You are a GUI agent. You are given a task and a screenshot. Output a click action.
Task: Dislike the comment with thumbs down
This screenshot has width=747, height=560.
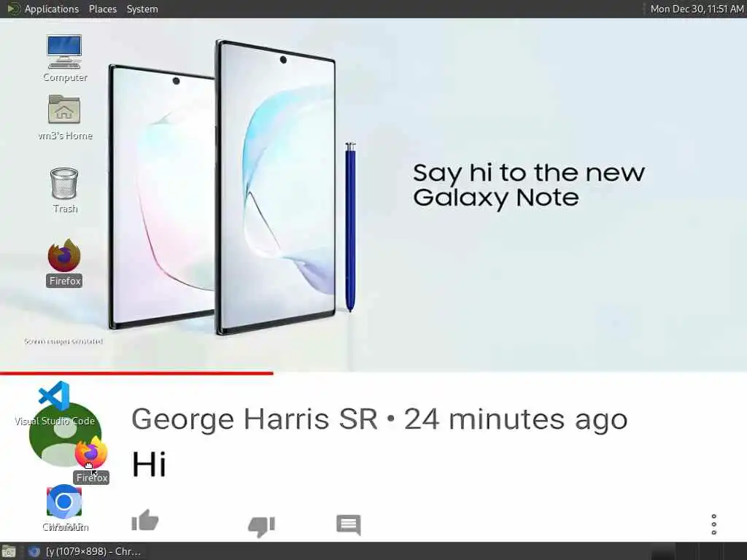(x=262, y=526)
